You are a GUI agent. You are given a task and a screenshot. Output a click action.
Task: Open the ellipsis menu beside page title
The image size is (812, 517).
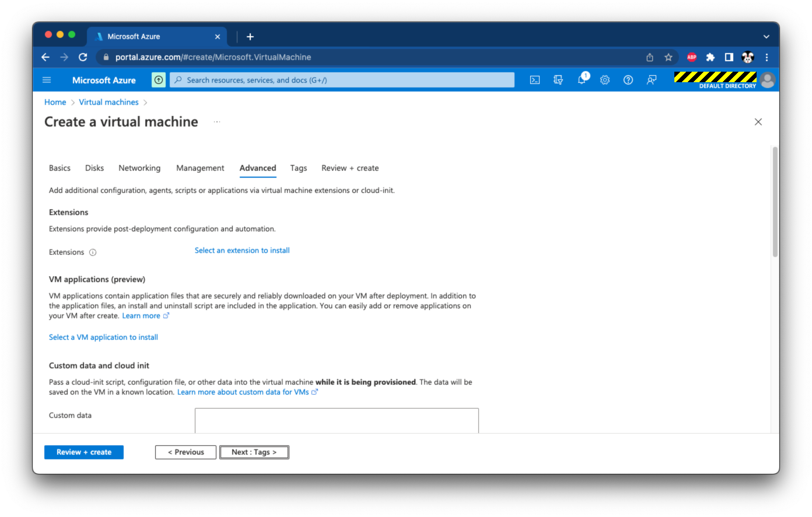217,122
